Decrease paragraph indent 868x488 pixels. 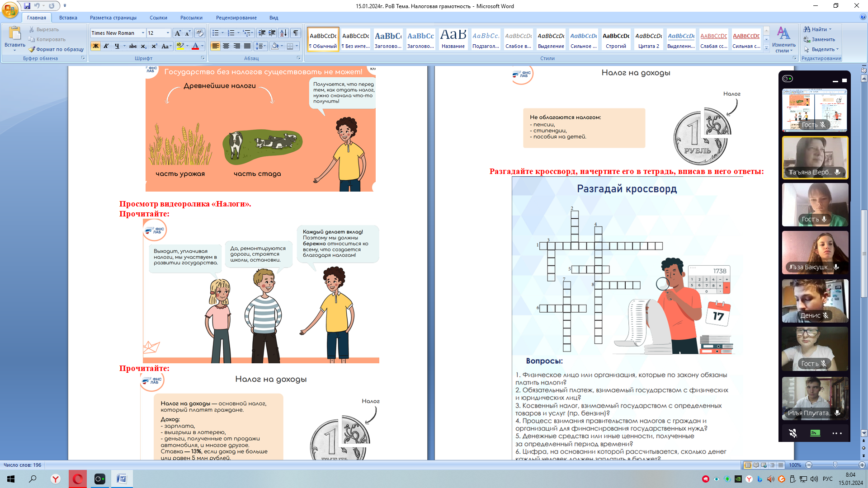point(262,33)
